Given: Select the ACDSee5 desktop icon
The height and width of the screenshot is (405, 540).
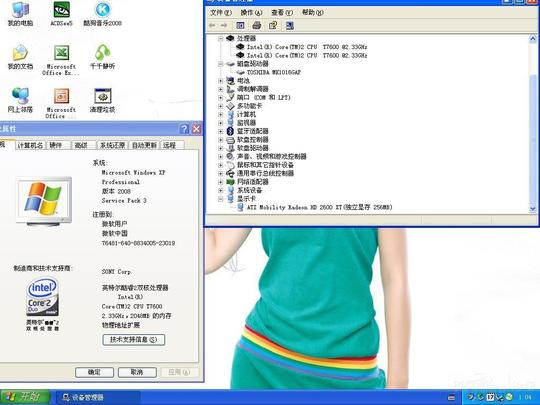Looking at the screenshot, I should click(62, 14).
